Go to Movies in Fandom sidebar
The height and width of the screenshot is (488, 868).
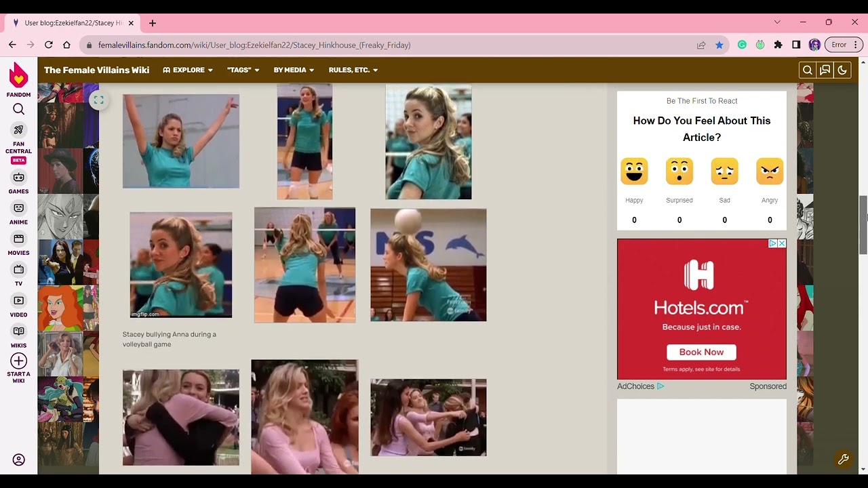click(18, 244)
